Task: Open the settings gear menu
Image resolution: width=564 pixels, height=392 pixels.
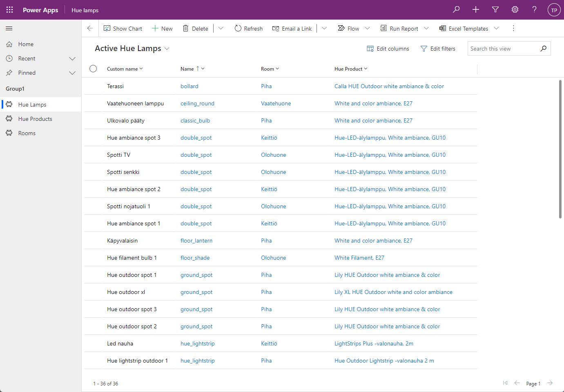Action: [515, 10]
